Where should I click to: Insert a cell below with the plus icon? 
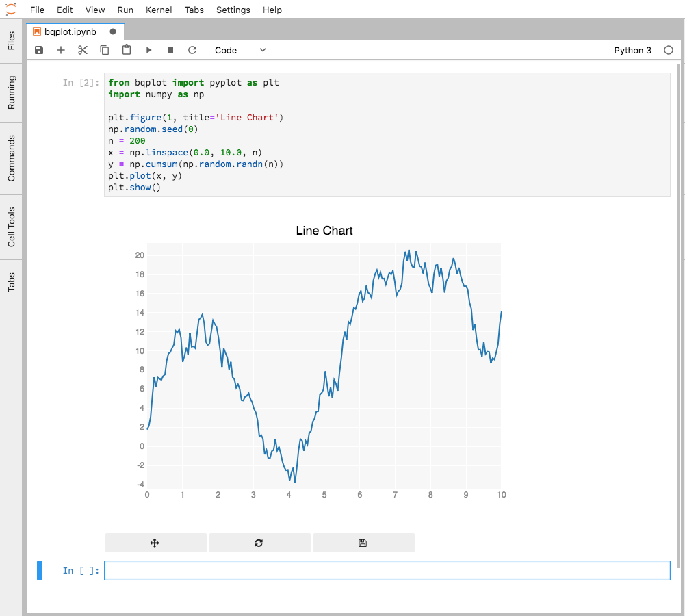61,50
